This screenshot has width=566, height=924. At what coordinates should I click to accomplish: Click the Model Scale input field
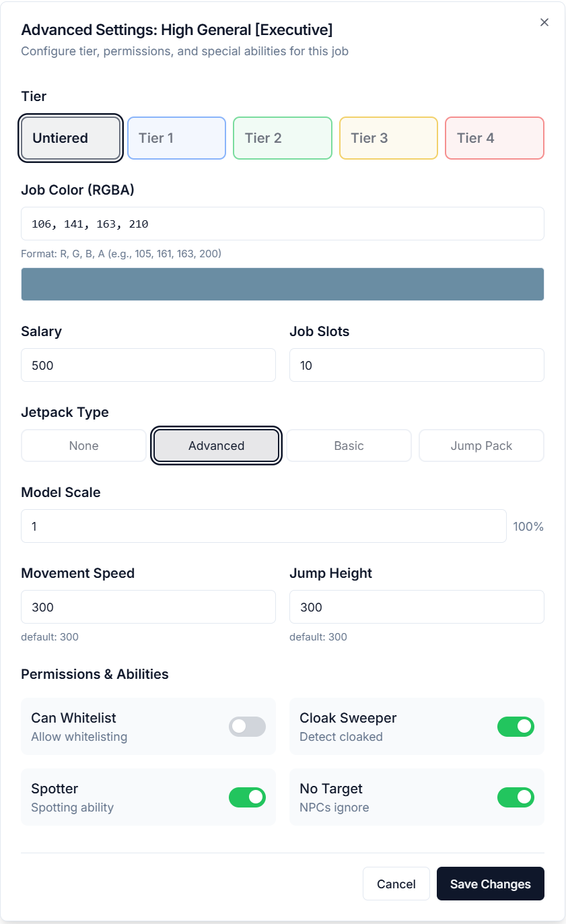click(263, 526)
